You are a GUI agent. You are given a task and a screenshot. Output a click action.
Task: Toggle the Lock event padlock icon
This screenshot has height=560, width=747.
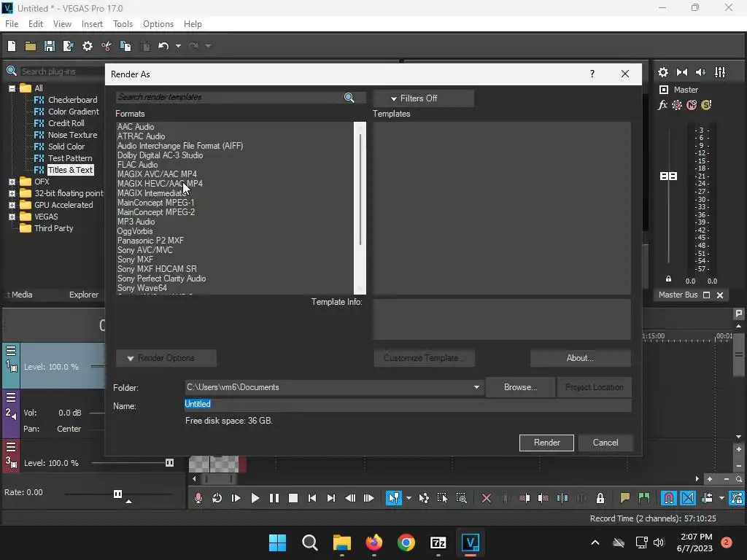click(600, 498)
